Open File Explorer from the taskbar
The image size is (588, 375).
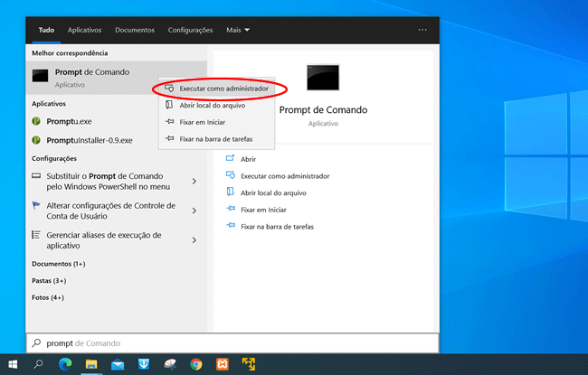pyautogui.click(x=91, y=364)
